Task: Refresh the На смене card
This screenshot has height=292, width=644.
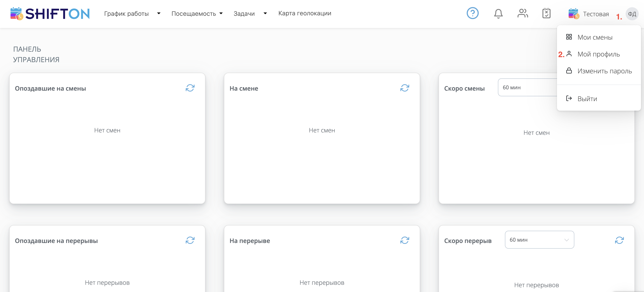Action: click(405, 88)
